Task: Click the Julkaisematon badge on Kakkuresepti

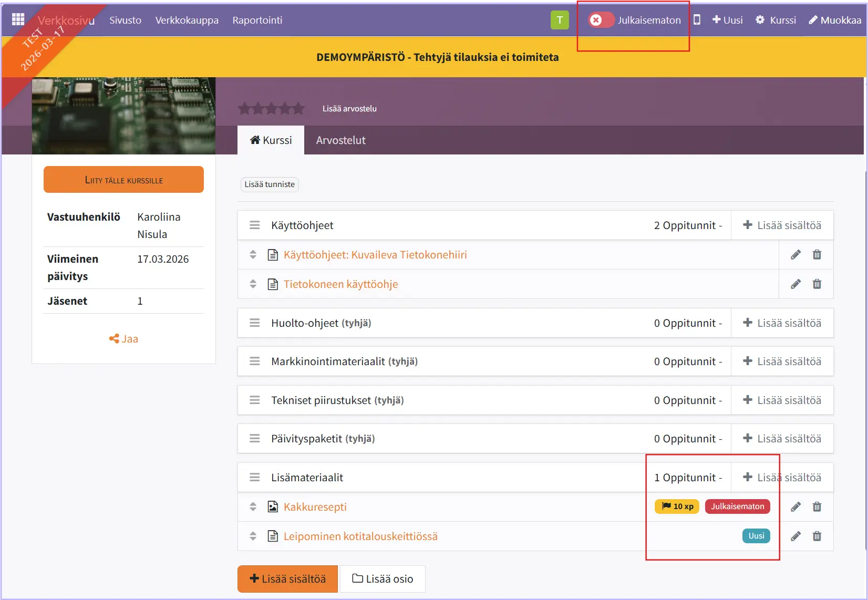Action: (737, 506)
